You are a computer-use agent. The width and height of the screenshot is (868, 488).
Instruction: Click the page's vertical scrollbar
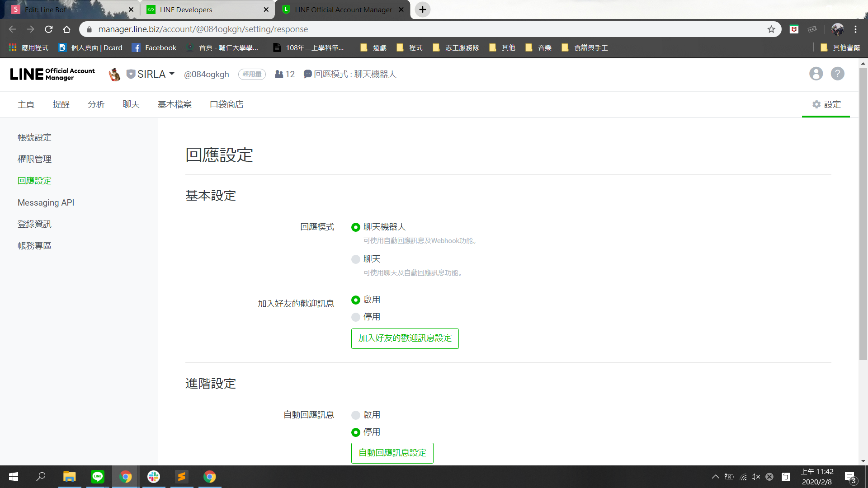(863, 212)
